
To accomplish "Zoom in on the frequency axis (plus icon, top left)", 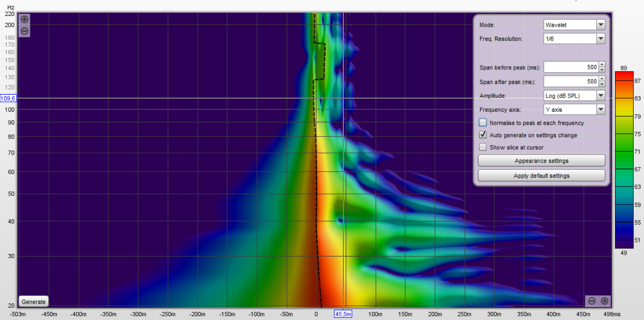I will coord(25,19).
